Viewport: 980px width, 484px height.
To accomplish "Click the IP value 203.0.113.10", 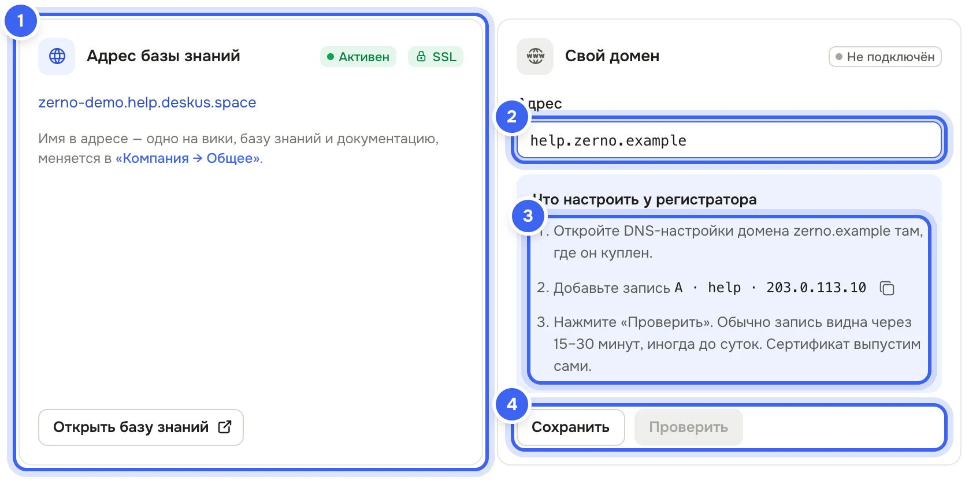I will pos(816,288).
